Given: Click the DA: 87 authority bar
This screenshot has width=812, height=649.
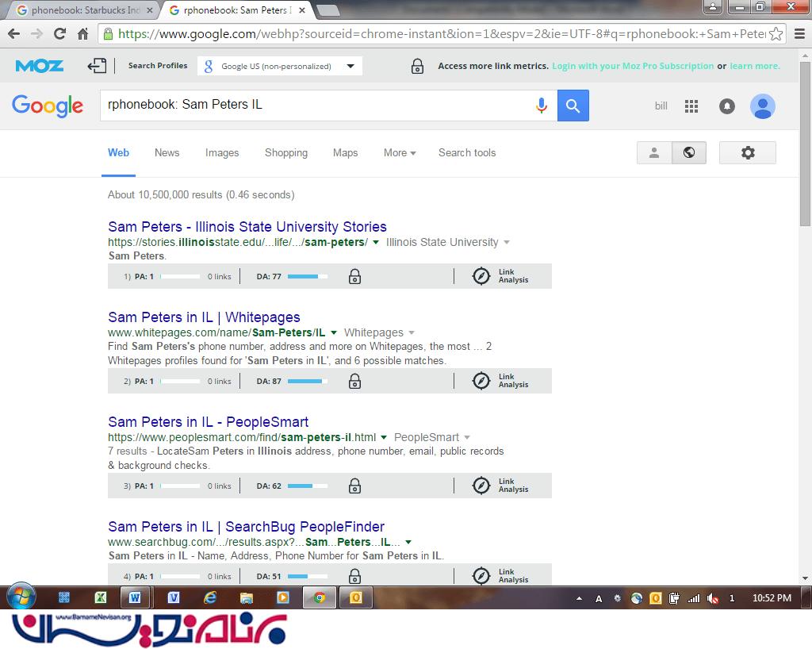Looking at the screenshot, I should 308,381.
